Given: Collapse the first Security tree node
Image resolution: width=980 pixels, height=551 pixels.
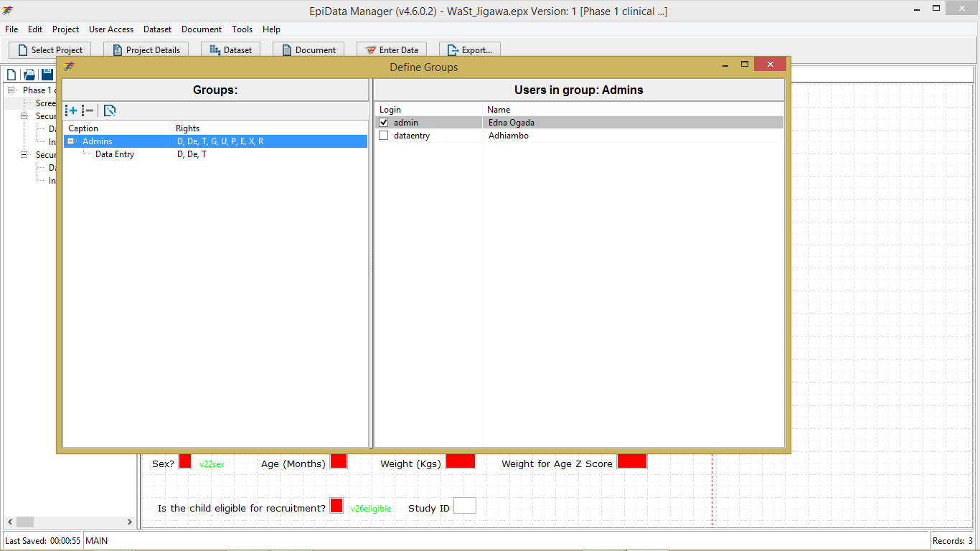Looking at the screenshot, I should pyautogui.click(x=24, y=116).
